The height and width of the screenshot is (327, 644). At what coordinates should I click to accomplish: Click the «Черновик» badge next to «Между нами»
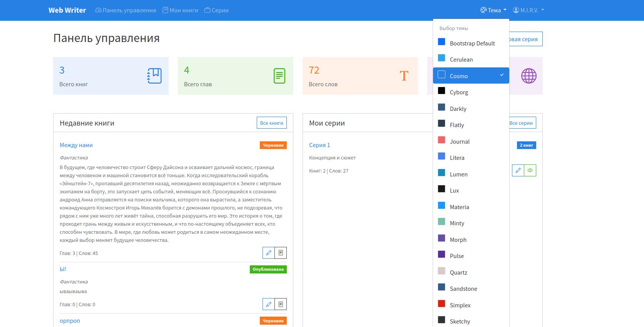click(x=273, y=145)
